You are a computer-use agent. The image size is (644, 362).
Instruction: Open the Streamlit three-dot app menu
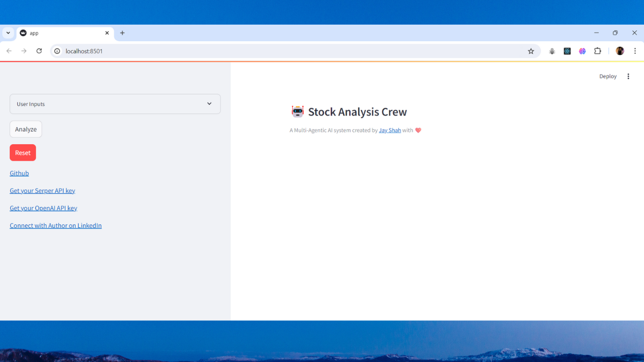[628, 76]
